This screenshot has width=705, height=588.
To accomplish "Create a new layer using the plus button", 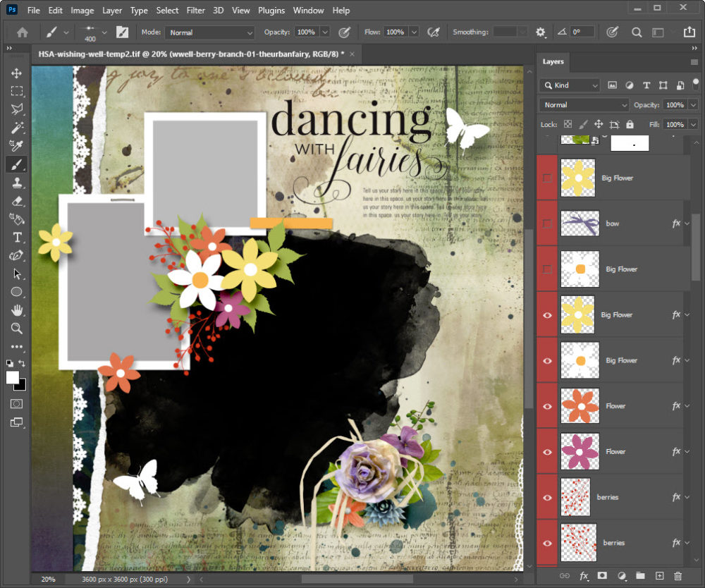I will tap(659, 576).
